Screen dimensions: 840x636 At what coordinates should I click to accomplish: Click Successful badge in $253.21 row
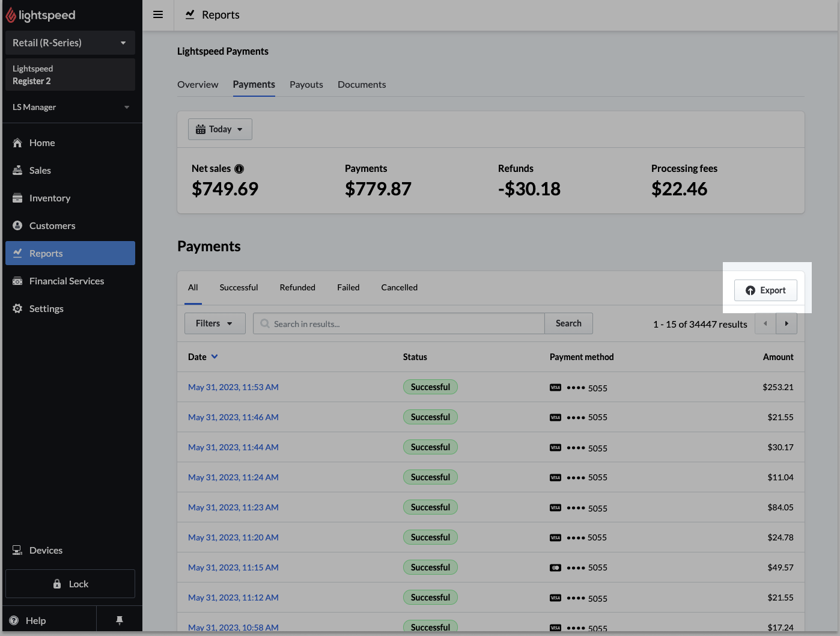coord(430,387)
